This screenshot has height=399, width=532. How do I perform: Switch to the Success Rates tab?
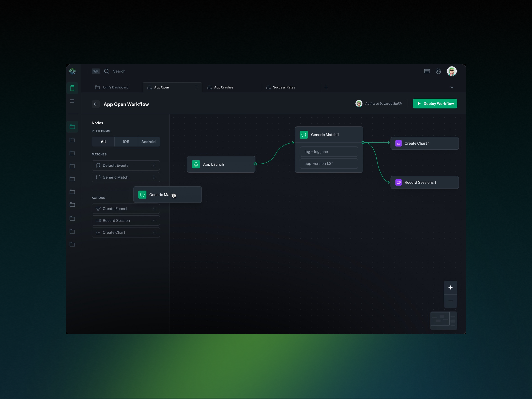pos(284,87)
